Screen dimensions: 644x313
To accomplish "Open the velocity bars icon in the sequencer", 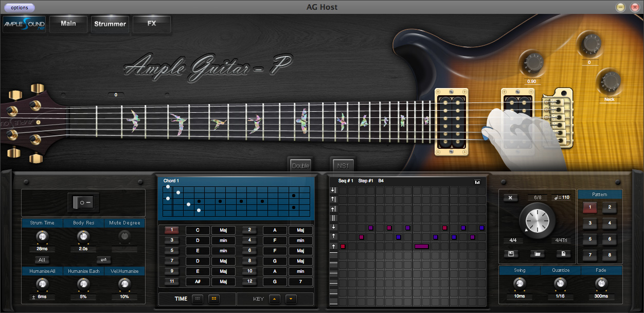I will click(477, 181).
